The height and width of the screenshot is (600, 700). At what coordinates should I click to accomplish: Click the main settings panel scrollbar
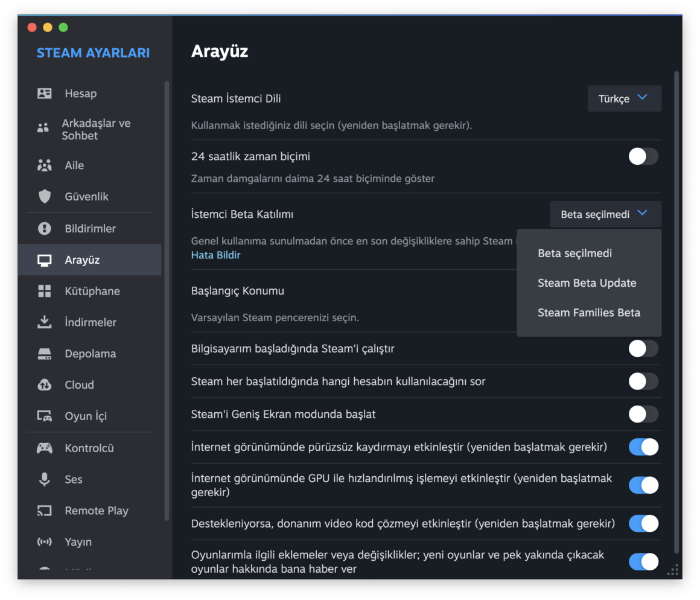click(676, 313)
